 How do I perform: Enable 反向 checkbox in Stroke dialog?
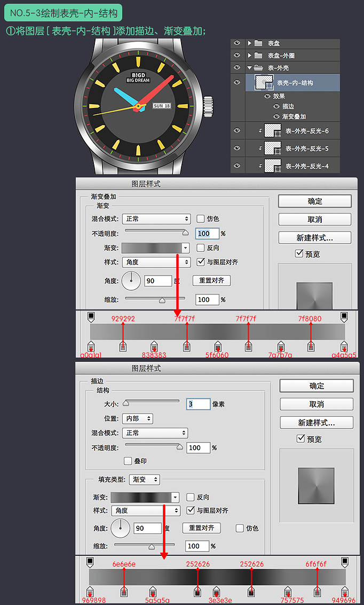point(191,497)
